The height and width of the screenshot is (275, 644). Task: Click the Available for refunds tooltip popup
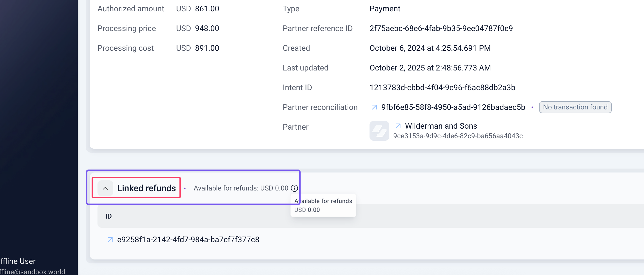(323, 206)
